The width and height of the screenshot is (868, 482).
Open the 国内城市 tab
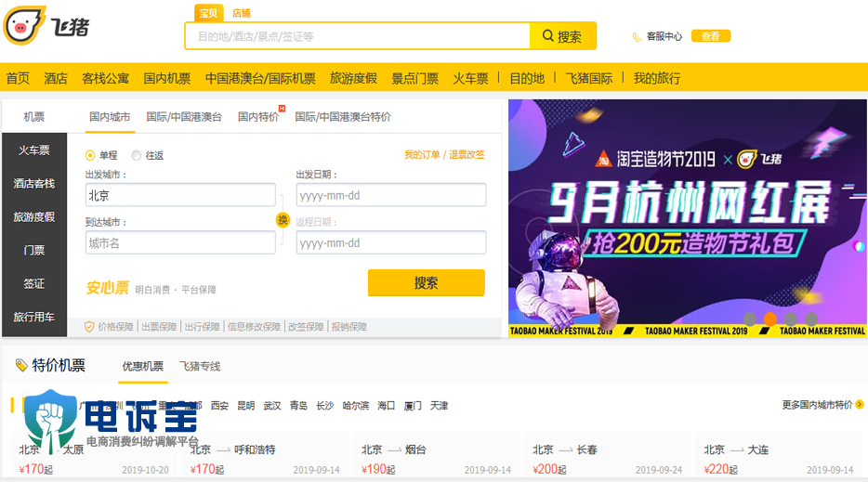click(110, 117)
